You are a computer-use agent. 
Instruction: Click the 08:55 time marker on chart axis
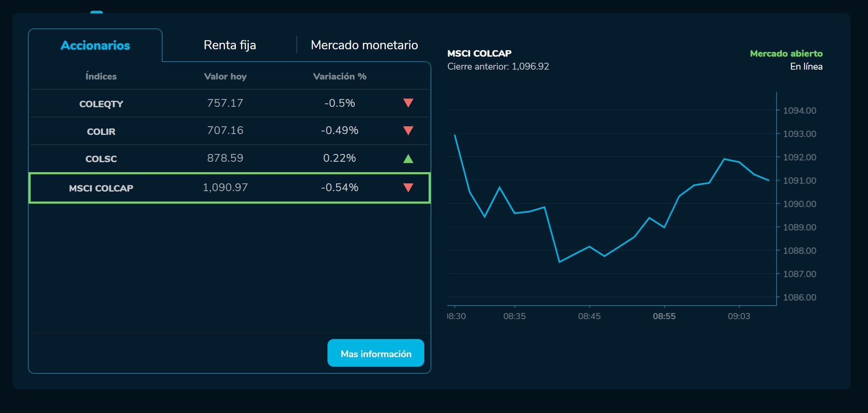tap(664, 316)
